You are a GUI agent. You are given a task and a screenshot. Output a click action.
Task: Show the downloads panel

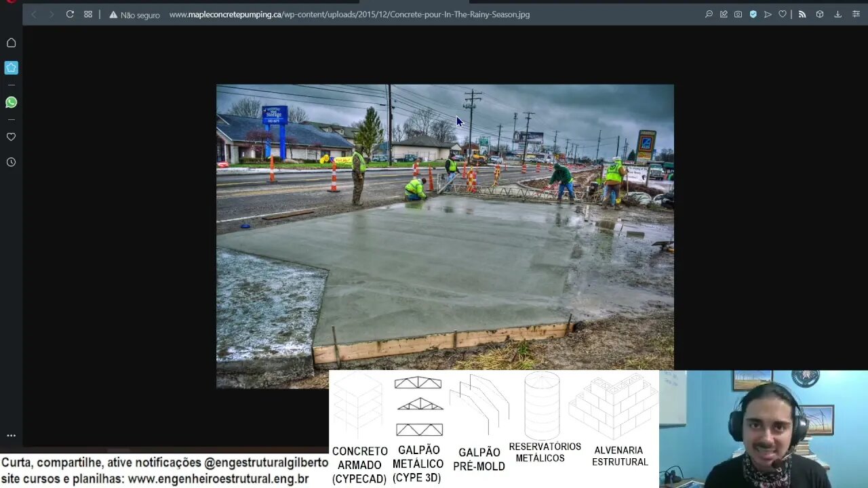[x=837, y=14]
